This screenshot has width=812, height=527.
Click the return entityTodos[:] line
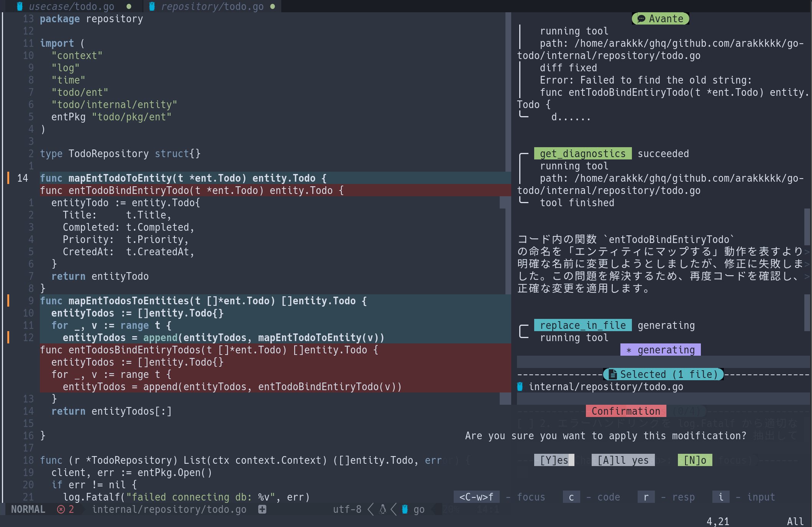point(112,411)
